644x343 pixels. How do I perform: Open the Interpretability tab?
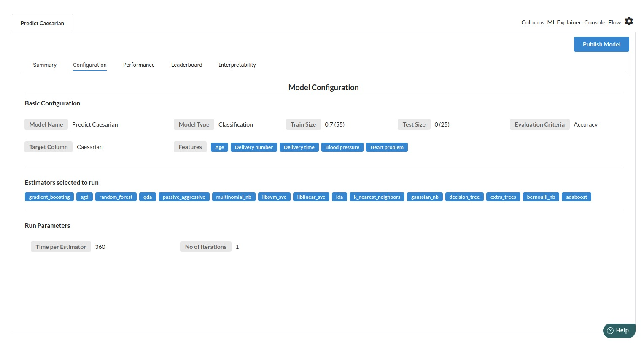(237, 65)
